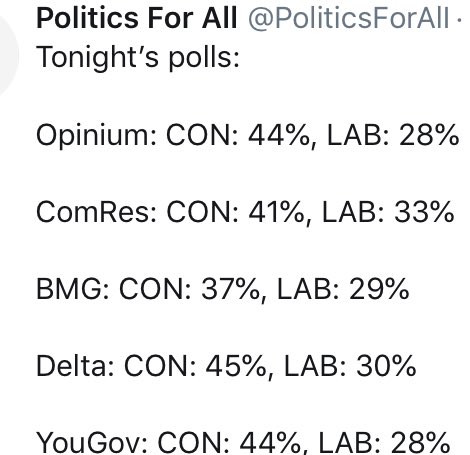Click YouGov's CON: 44% figure
The height and width of the screenshot is (455, 470).
point(229,443)
